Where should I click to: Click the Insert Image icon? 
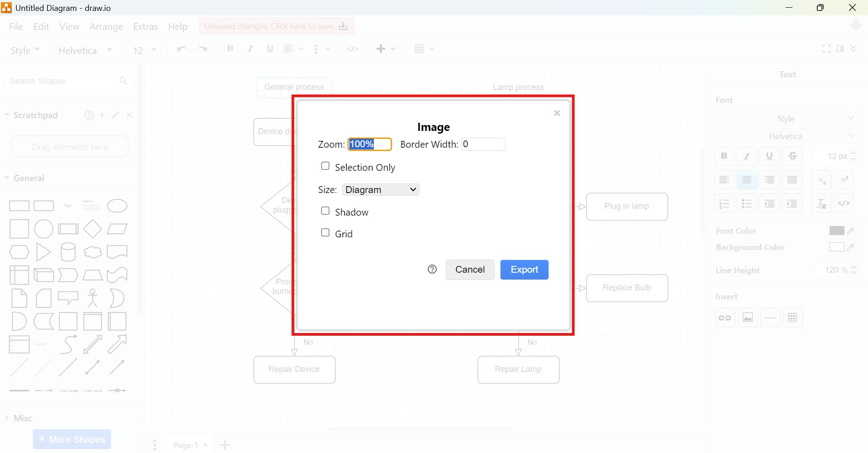(748, 317)
